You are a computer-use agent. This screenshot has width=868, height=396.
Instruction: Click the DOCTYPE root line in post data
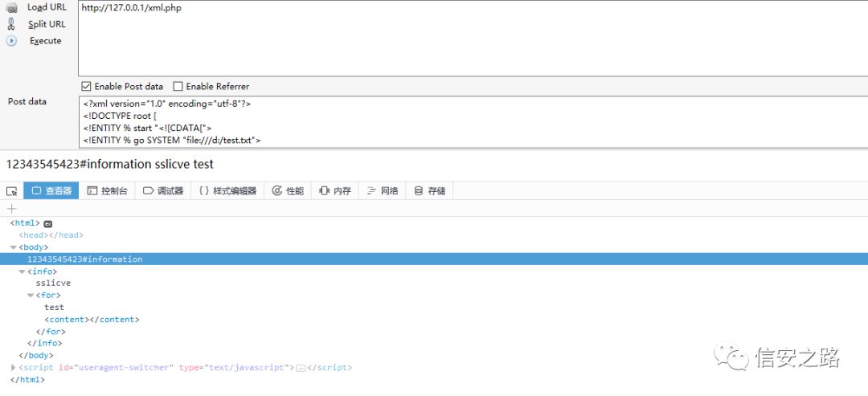pos(120,116)
